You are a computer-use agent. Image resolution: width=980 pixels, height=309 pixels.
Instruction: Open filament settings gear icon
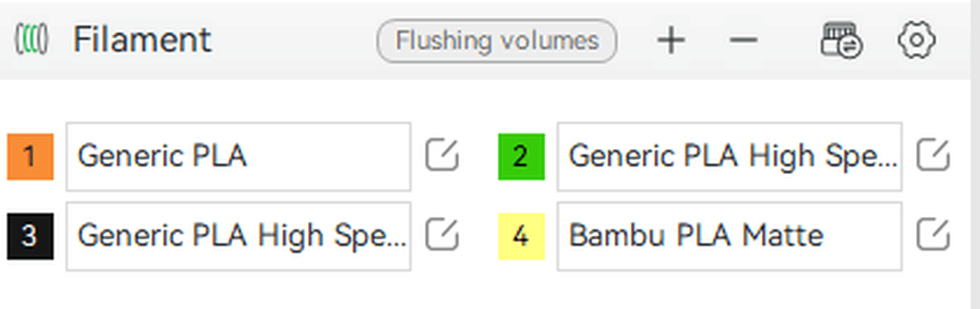917,41
